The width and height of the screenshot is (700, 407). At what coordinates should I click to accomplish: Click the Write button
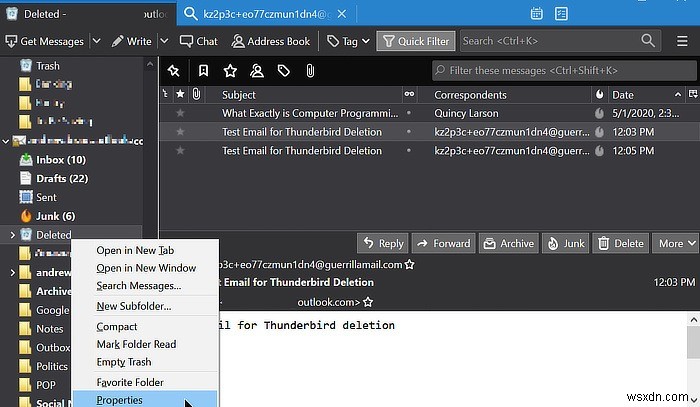132,41
